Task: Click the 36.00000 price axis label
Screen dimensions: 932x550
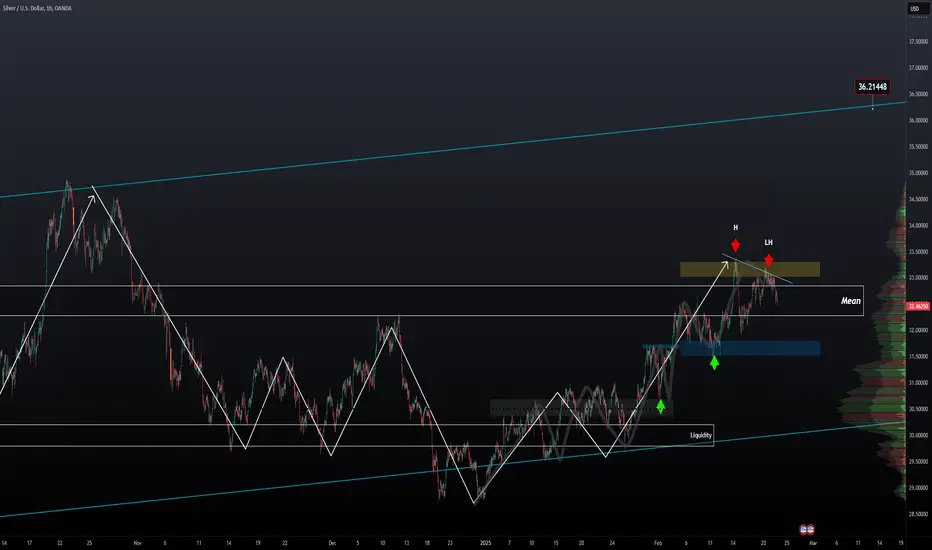Action: click(918, 120)
